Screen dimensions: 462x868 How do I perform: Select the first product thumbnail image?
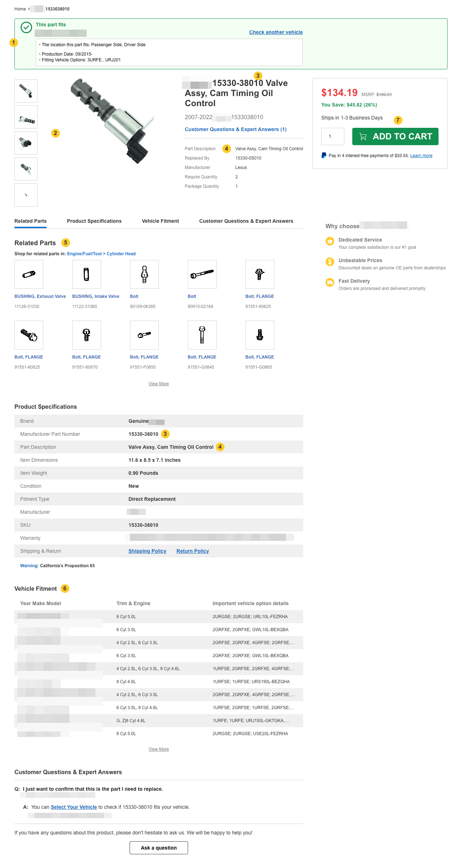[x=26, y=91]
